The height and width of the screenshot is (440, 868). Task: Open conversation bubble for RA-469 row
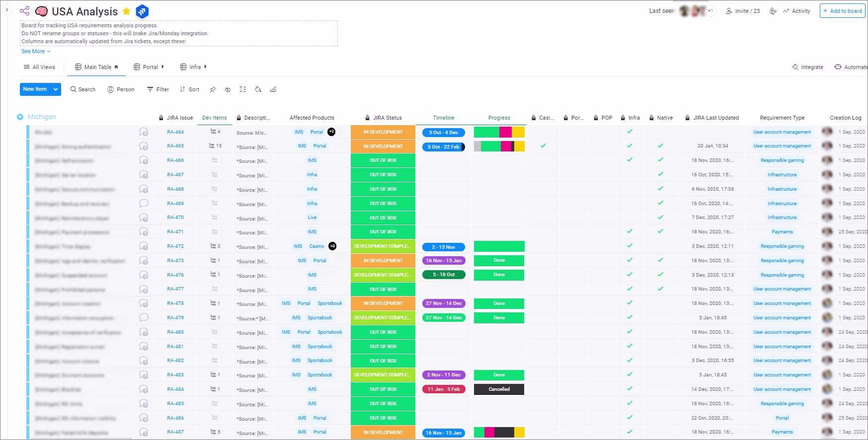click(144, 203)
